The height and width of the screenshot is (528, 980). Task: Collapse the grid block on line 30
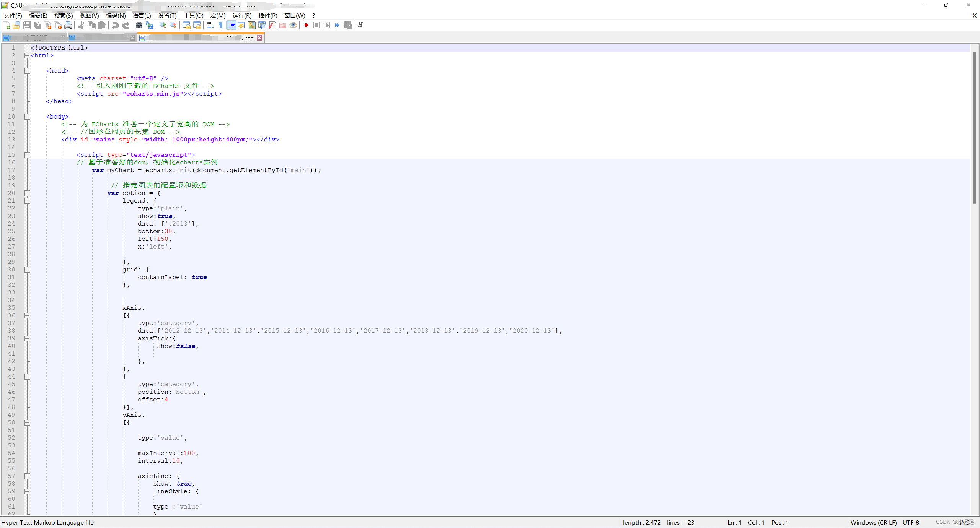pyautogui.click(x=27, y=270)
